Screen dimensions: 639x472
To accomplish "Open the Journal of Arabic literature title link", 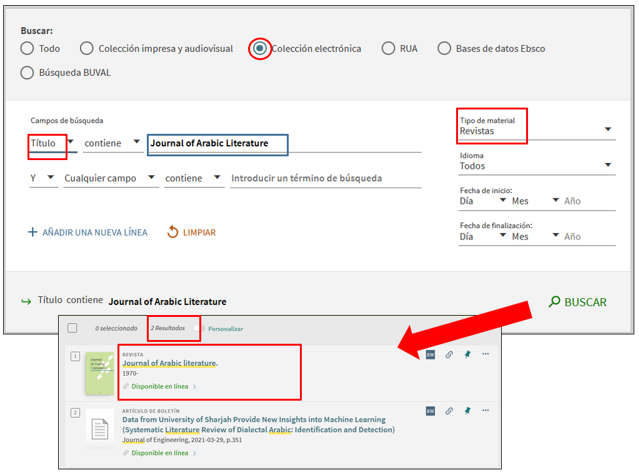I will [x=170, y=363].
